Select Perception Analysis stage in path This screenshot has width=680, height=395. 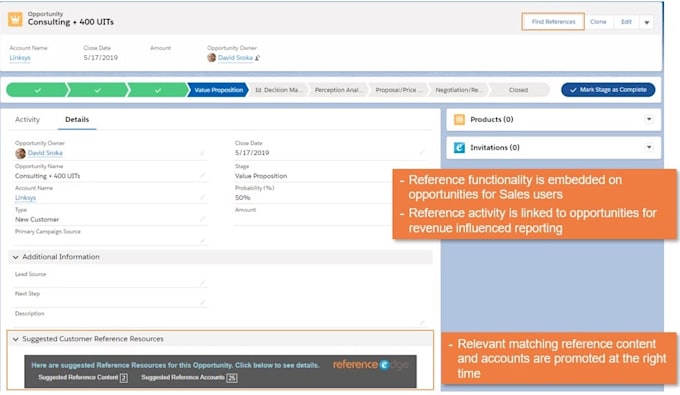(337, 90)
